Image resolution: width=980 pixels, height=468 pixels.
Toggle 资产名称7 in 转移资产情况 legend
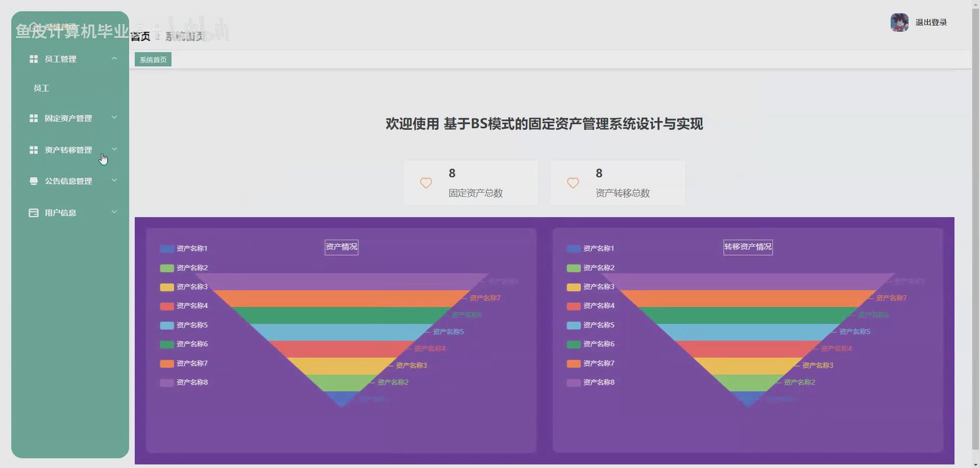point(591,364)
